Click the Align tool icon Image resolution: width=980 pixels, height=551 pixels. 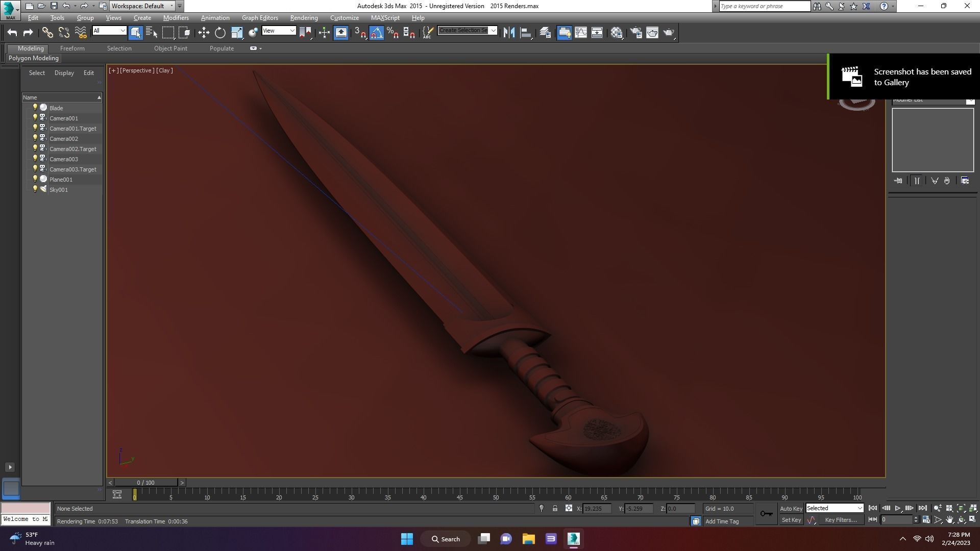click(x=526, y=33)
